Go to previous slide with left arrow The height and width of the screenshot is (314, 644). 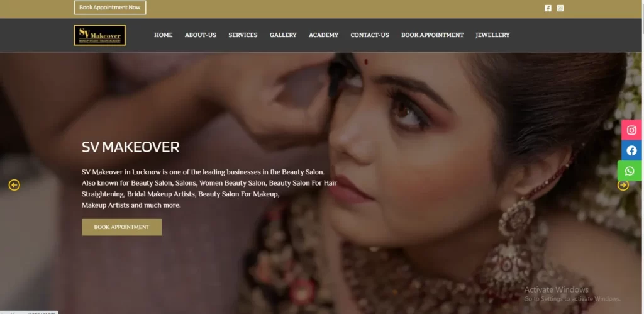[x=14, y=185]
